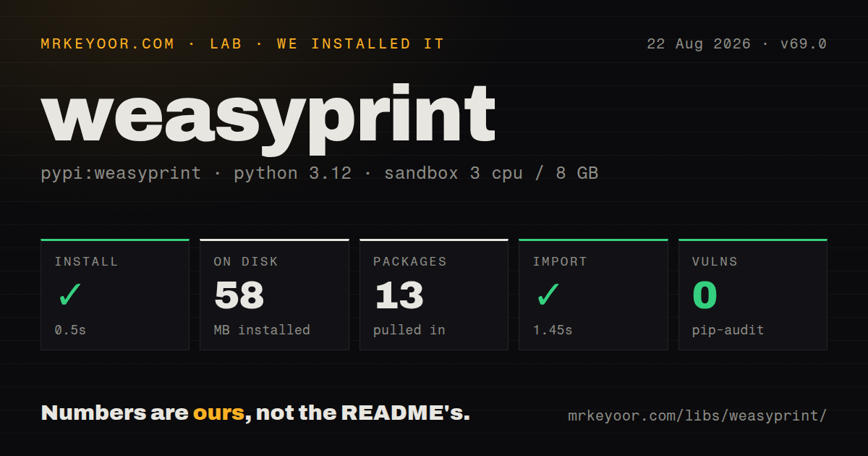Click "sandbox 3 cpu / 8 GB" text
This screenshot has width=868, height=456.
coord(491,174)
